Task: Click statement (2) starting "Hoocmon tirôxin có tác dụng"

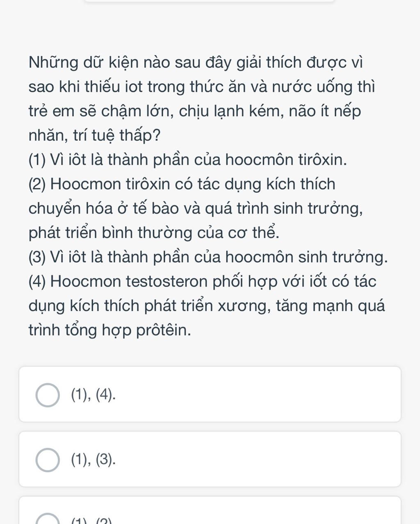Action: click(x=182, y=185)
